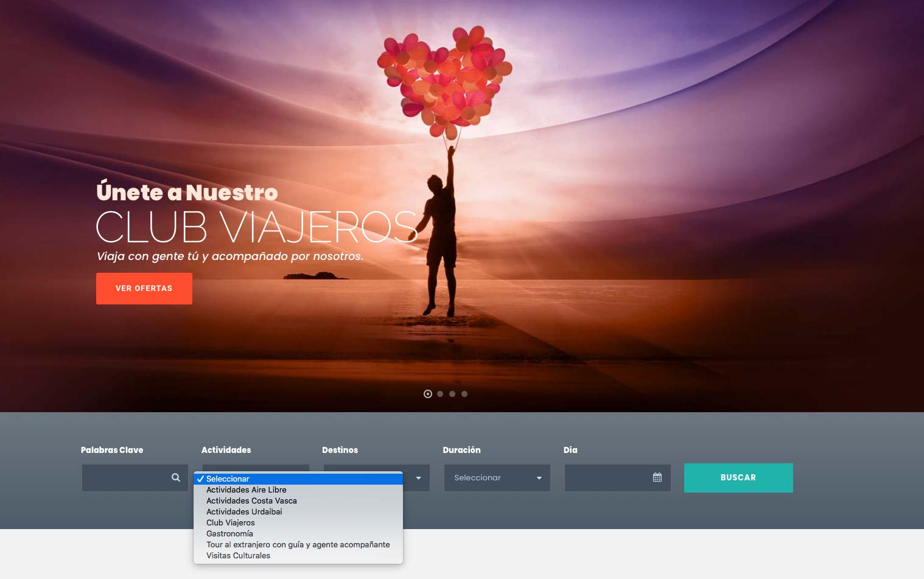Pick Actividades Urdaibai from dropdown list

point(298,512)
